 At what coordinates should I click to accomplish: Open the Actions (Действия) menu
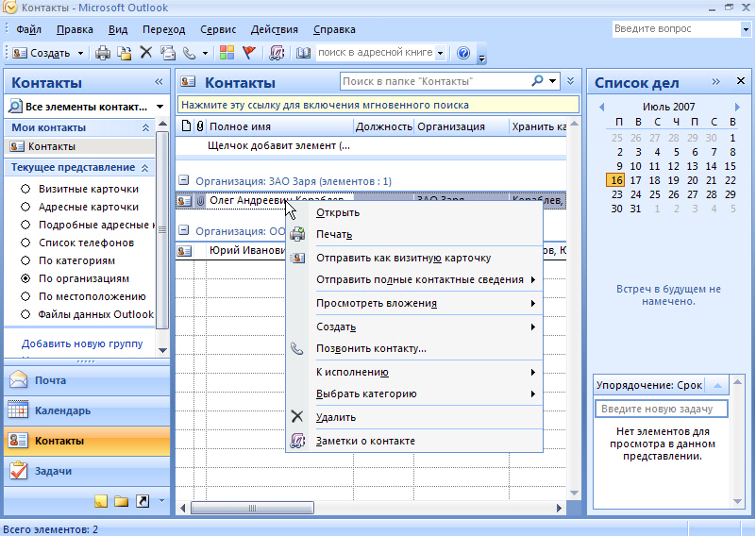275,29
